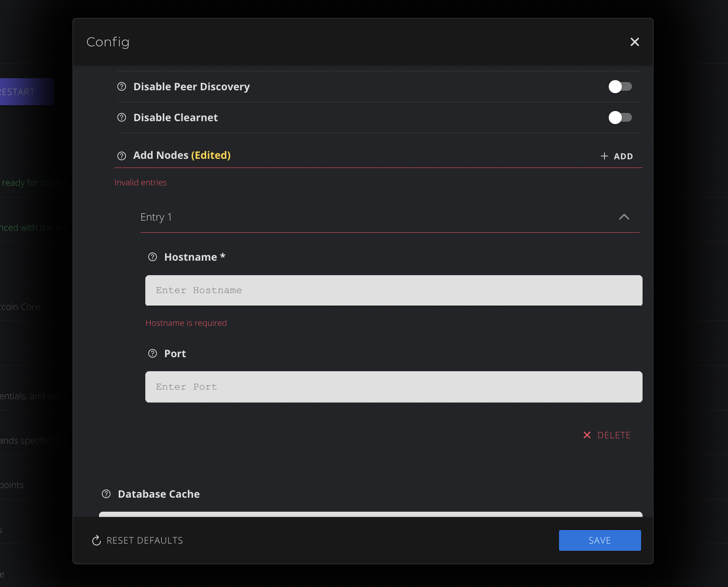728x587 pixels.
Task: Open help icon beside Add Nodes
Action: pos(122,156)
